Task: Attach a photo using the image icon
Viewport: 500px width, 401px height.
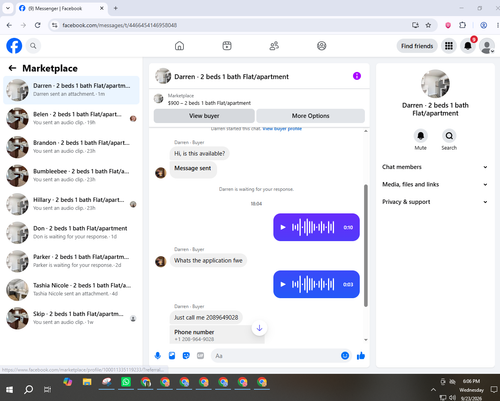Action: point(172,356)
